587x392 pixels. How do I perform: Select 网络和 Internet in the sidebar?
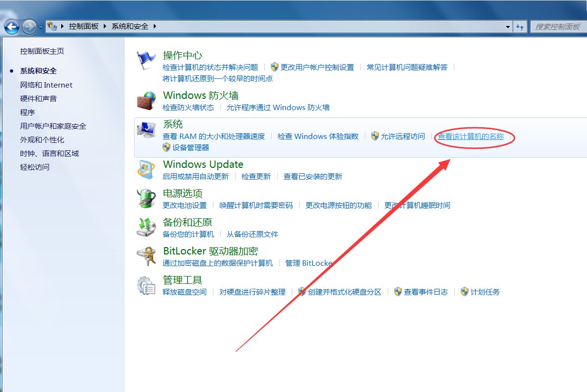click(46, 85)
